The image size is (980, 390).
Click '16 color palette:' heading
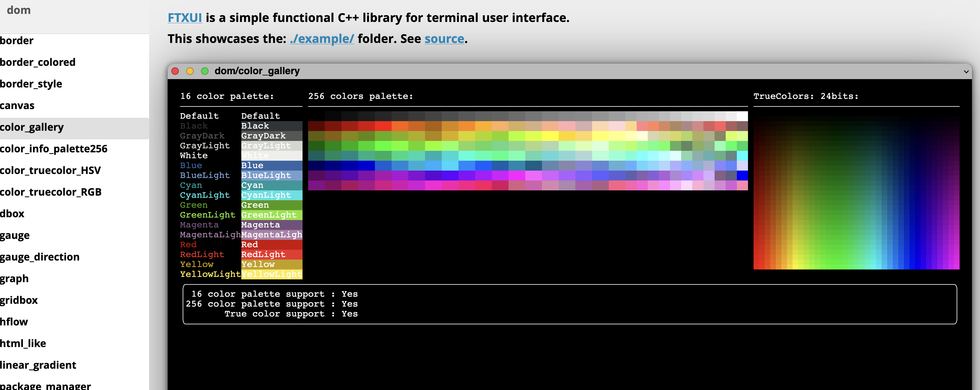click(227, 96)
